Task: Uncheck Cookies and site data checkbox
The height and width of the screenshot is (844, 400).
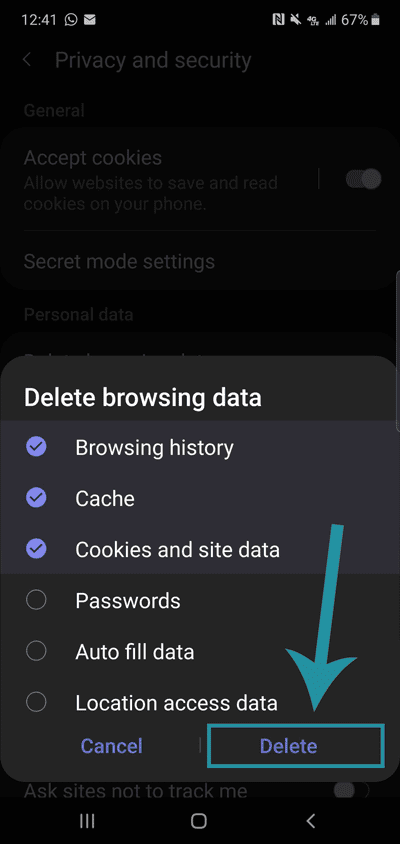Action: coord(36,549)
